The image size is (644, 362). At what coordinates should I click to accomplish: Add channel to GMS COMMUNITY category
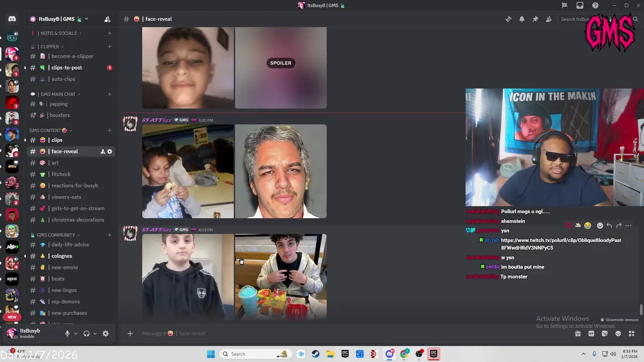(x=110, y=235)
